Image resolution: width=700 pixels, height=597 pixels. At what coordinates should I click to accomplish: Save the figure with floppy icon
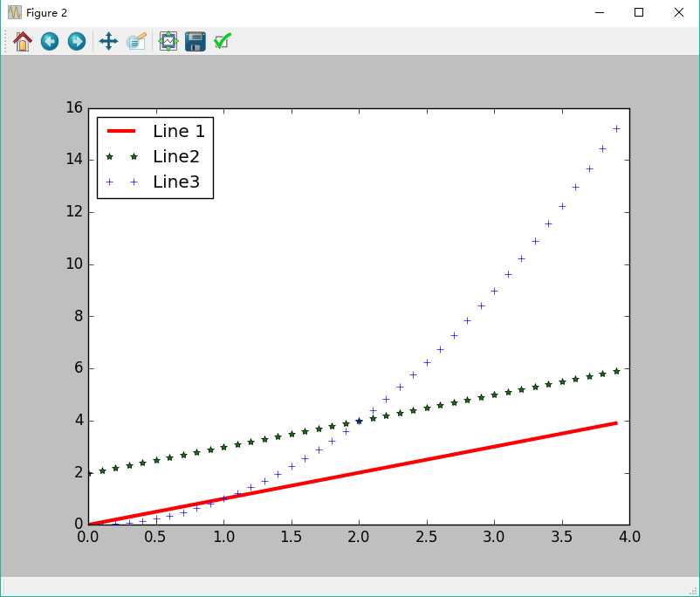point(196,42)
